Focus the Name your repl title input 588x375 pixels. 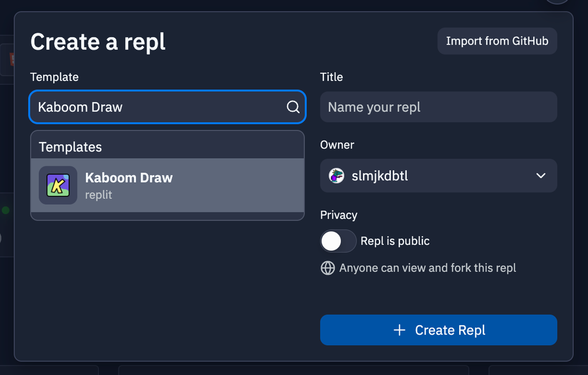[439, 107]
